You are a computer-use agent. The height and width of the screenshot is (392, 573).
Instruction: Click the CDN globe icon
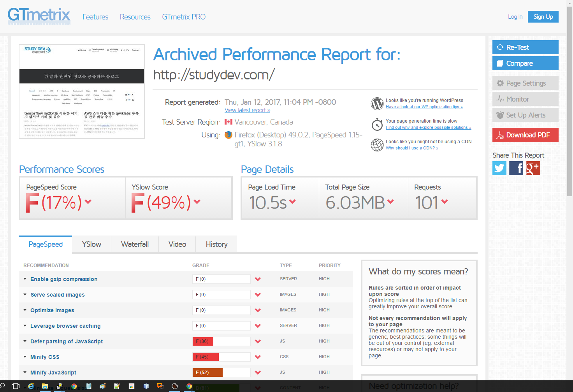coord(377,145)
